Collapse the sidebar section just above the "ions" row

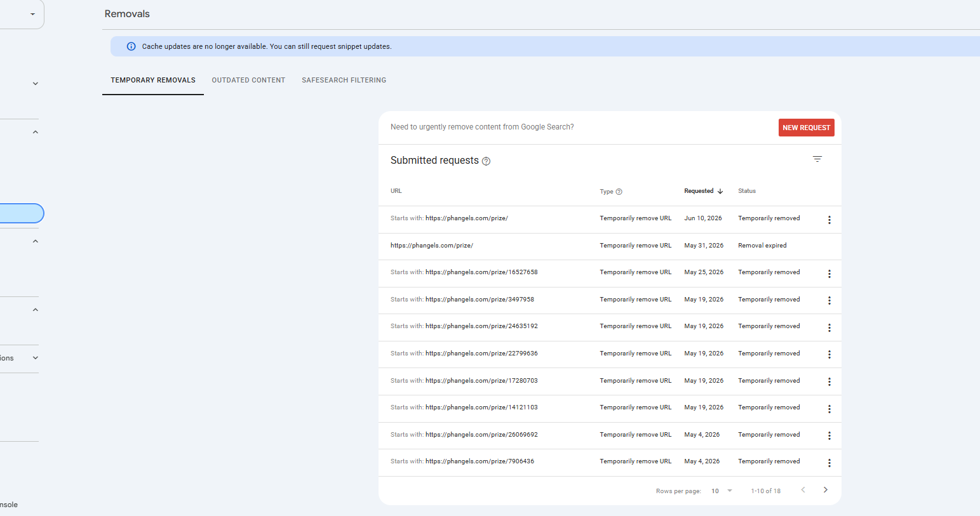[36, 310]
